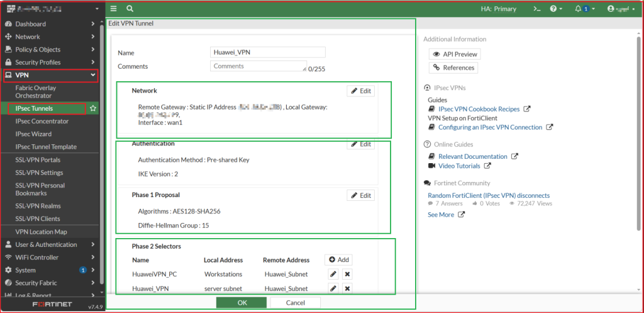Click the Fortinet logo in sidebar footer
The image size is (644, 313).
(x=52, y=305)
